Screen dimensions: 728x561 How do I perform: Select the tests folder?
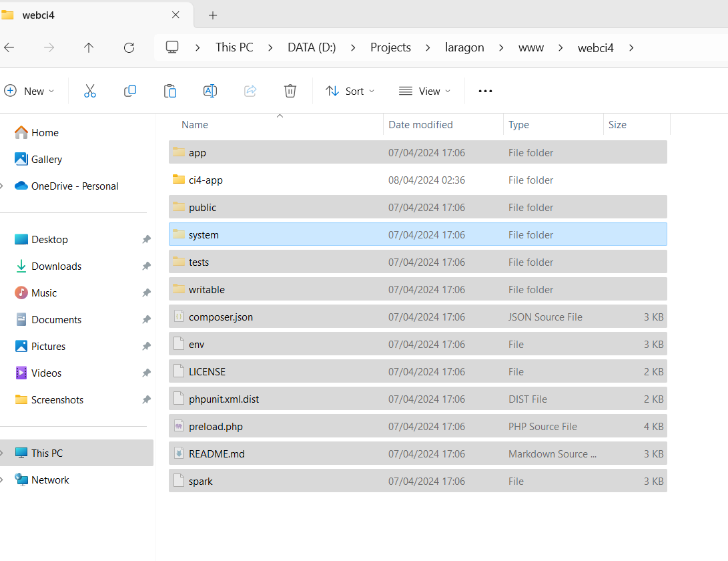coord(418,262)
